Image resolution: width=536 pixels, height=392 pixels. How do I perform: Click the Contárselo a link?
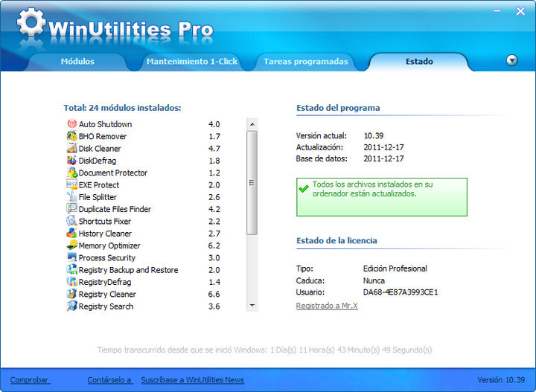[x=110, y=380]
